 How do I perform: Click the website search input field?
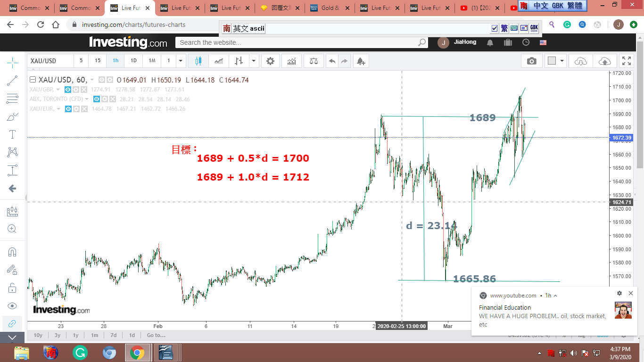point(297,42)
